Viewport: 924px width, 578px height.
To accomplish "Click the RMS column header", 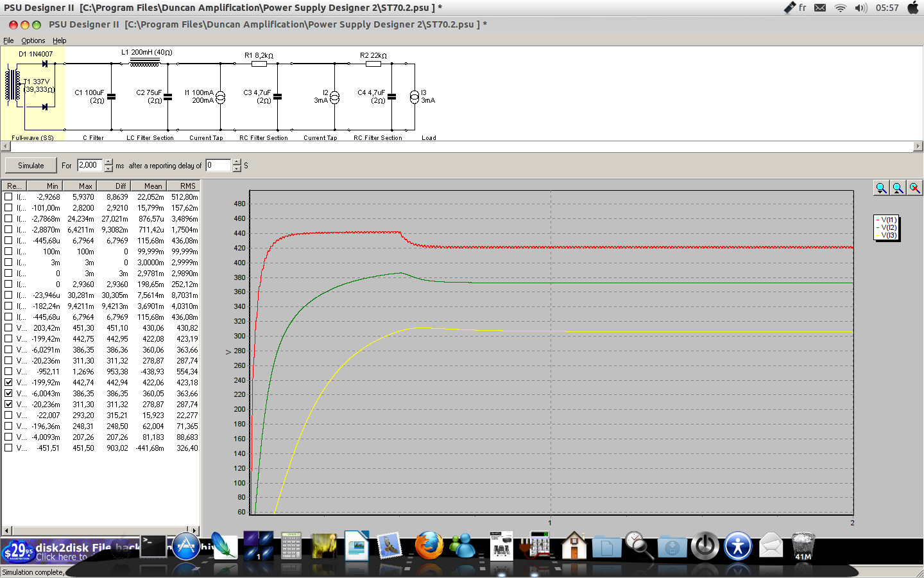I will pyautogui.click(x=182, y=186).
